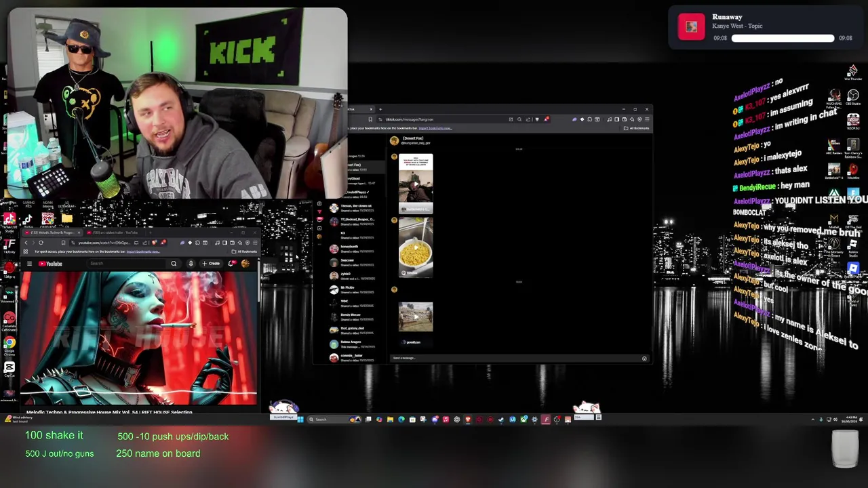Click the (Desert Fox) chat header name
The height and width of the screenshot is (488, 868).
click(x=413, y=138)
